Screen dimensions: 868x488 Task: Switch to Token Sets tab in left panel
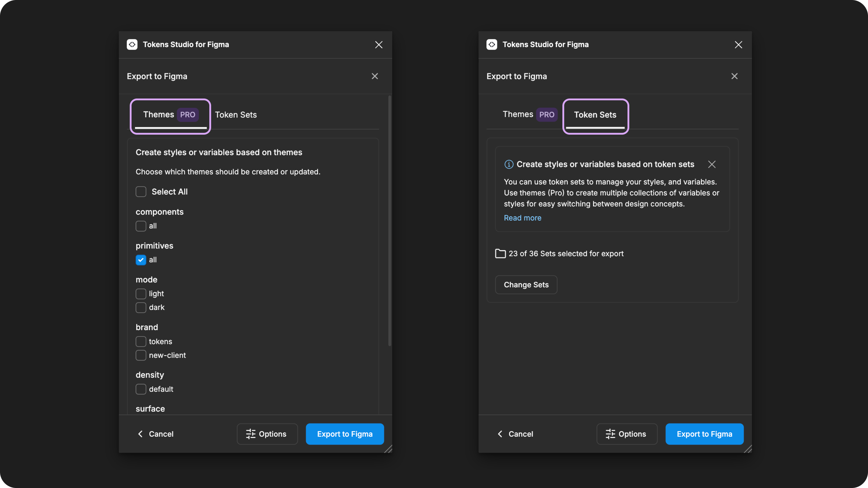click(x=236, y=115)
